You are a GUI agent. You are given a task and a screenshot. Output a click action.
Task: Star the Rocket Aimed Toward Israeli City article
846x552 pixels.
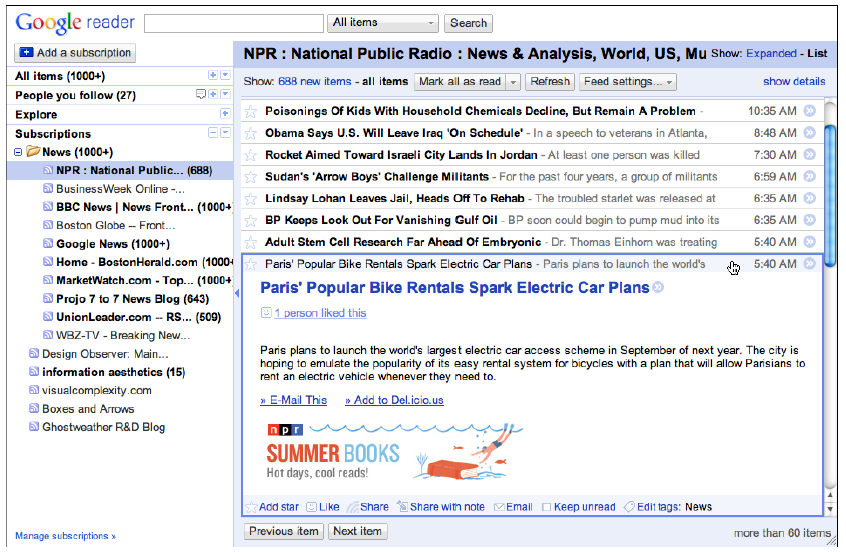(250, 155)
